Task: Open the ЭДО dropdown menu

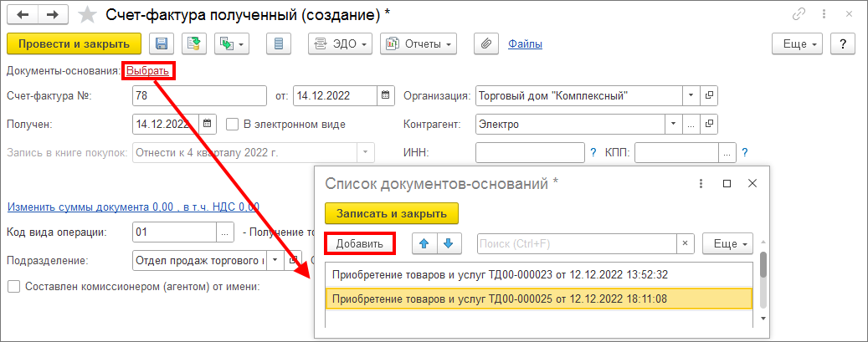Action: [x=341, y=43]
